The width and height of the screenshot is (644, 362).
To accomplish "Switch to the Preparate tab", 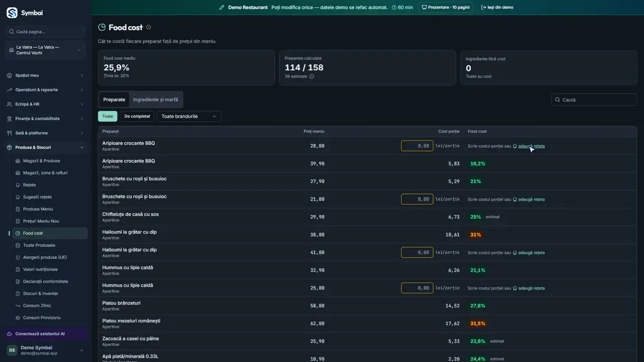I will click(x=114, y=100).
